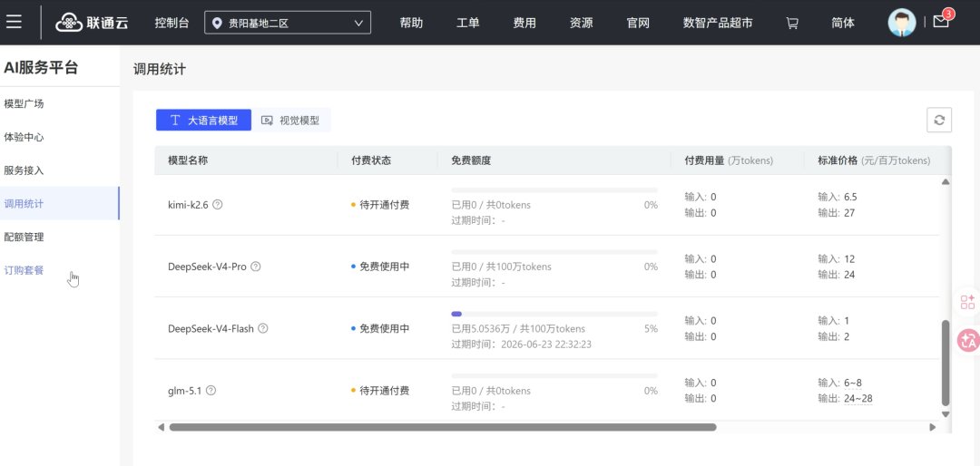The width and height of the screenshot is (980, 466).
Task: Click the DeepSeek-V4-Pro free quota progress bar
Action: point(554,252)
